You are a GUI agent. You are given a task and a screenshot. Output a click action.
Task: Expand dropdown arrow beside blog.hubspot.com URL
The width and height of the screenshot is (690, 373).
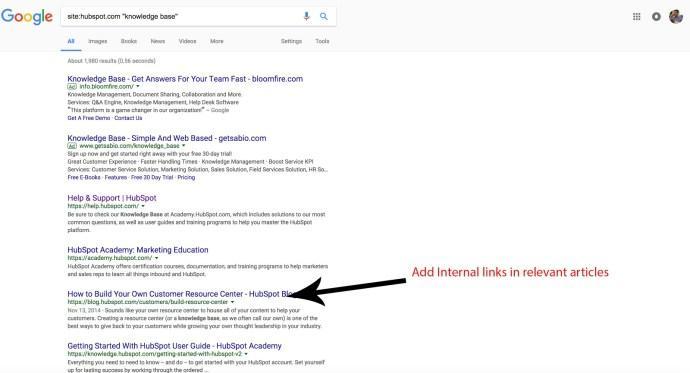click(233, 302)
